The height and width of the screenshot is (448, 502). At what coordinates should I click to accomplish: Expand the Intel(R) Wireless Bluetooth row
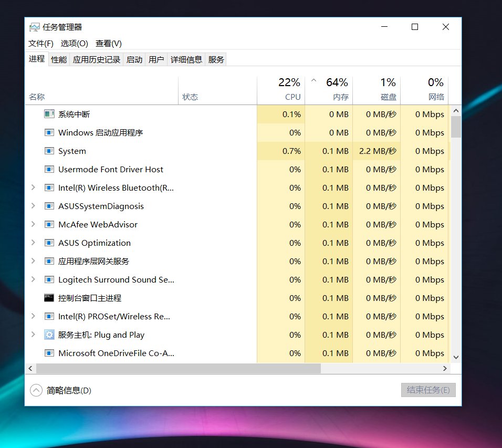click(33, 187)
